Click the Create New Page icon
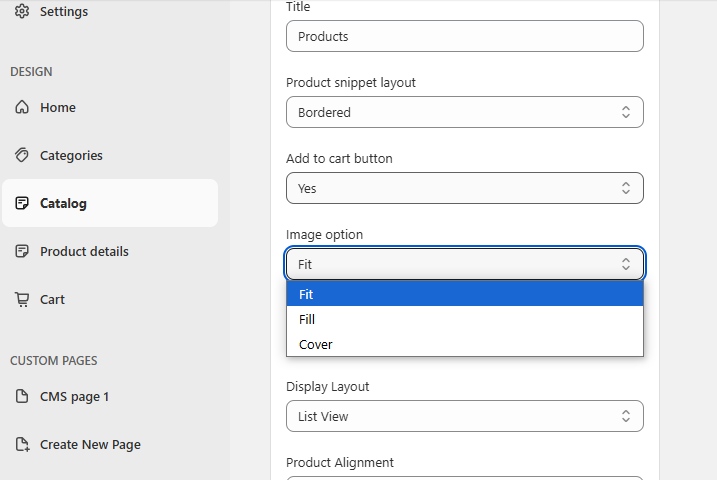Viewport: 717px width, 480px height. click(22, 444)
